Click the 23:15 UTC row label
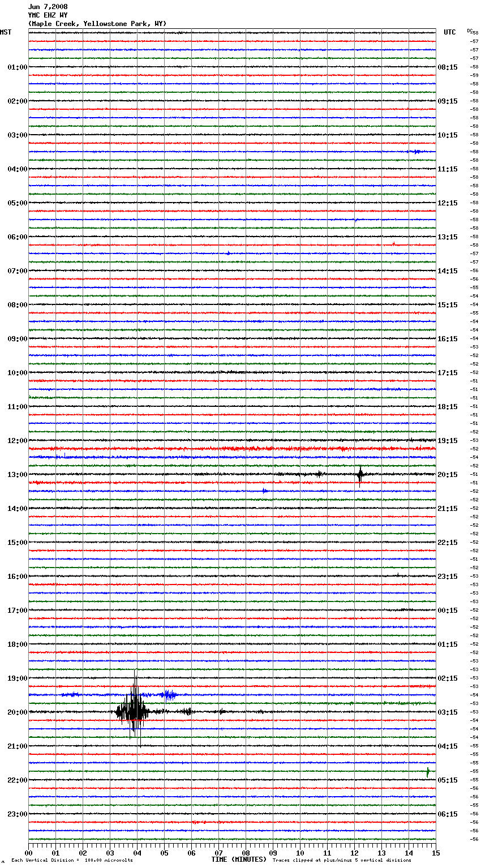Image resolution: width=481 pixels, height=868 pixels. (448, 577)
